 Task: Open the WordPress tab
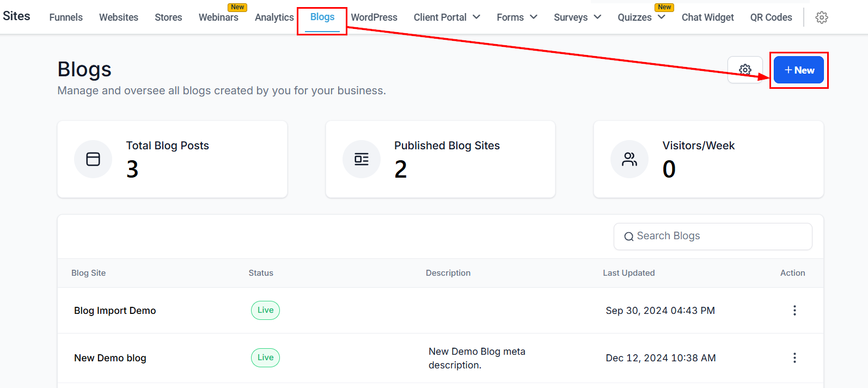point(374,17)
